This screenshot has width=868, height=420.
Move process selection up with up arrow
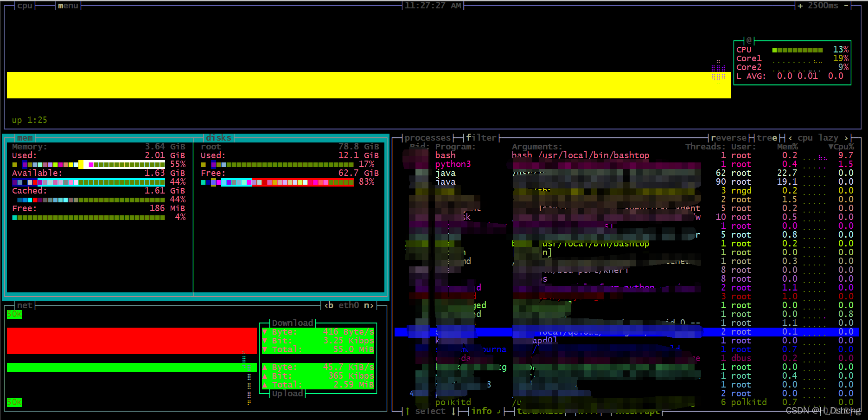408,411
